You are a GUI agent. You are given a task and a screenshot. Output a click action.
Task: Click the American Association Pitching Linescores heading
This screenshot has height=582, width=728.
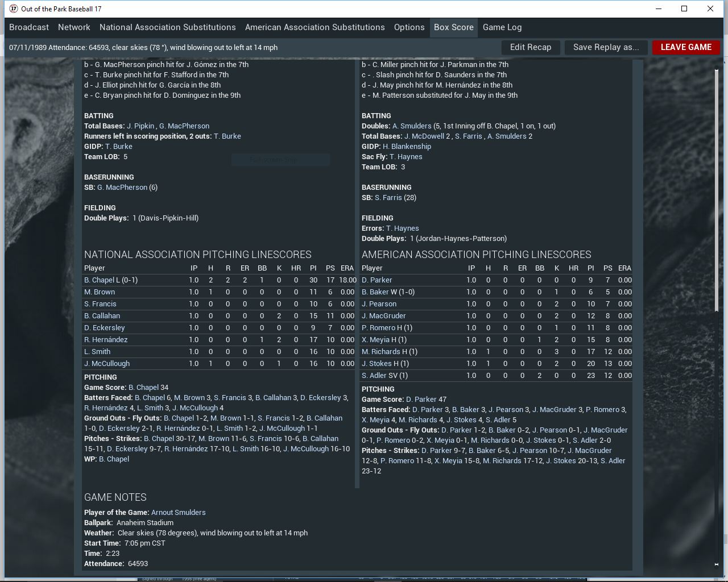pos(477,255)
